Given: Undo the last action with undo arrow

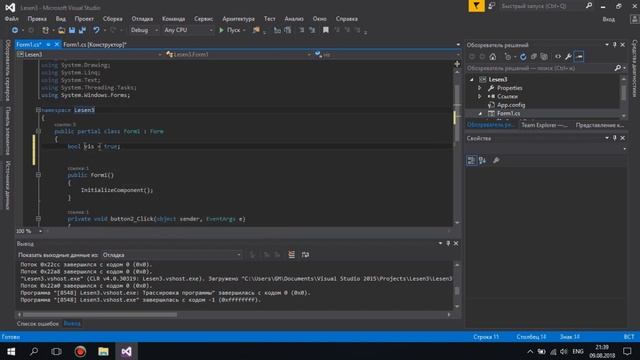Looking at the screenshot, I should pos(96,30).
